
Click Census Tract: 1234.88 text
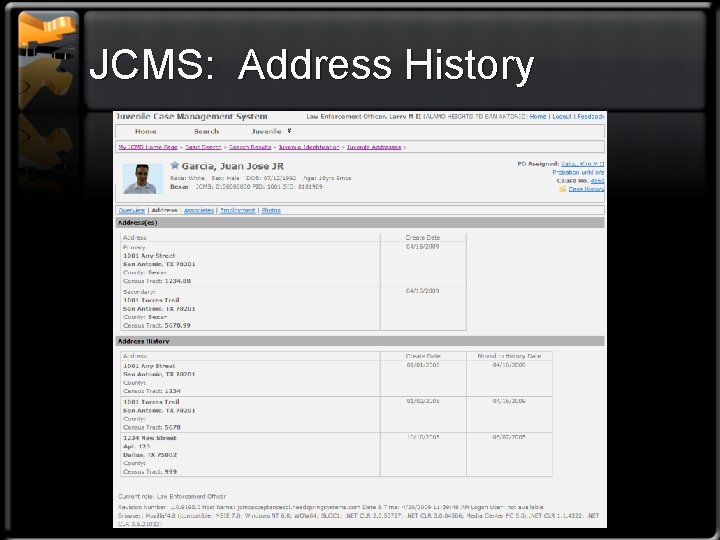point(157,281)
